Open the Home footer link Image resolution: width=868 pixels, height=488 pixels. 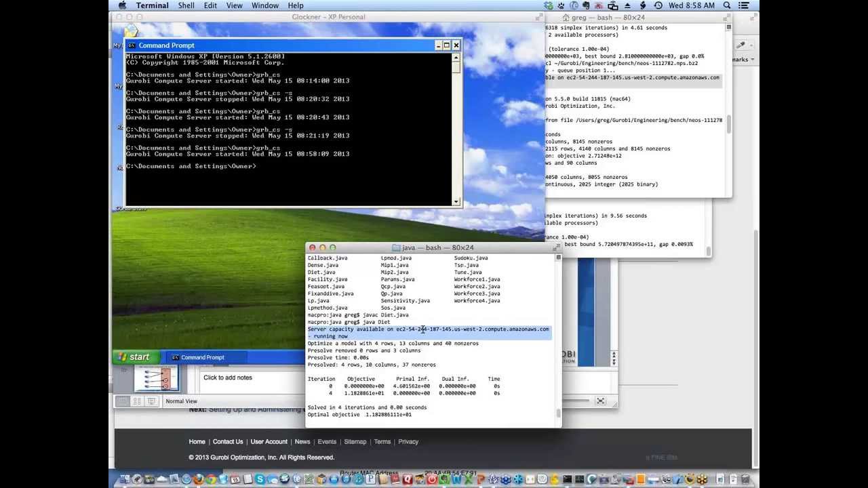tap(197, 442)
